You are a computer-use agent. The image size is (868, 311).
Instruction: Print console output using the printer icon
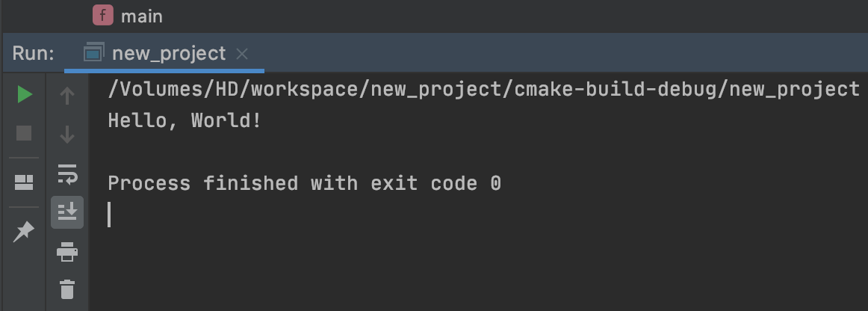[67, 252]
